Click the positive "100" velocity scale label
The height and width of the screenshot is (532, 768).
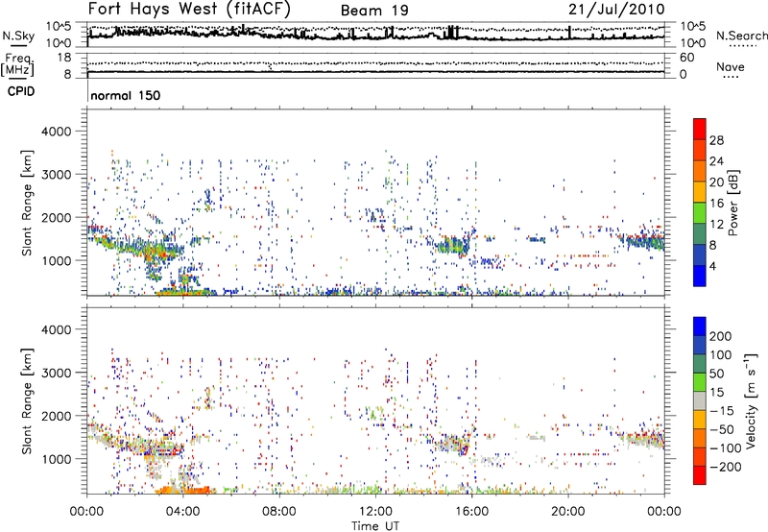[721, 354]
